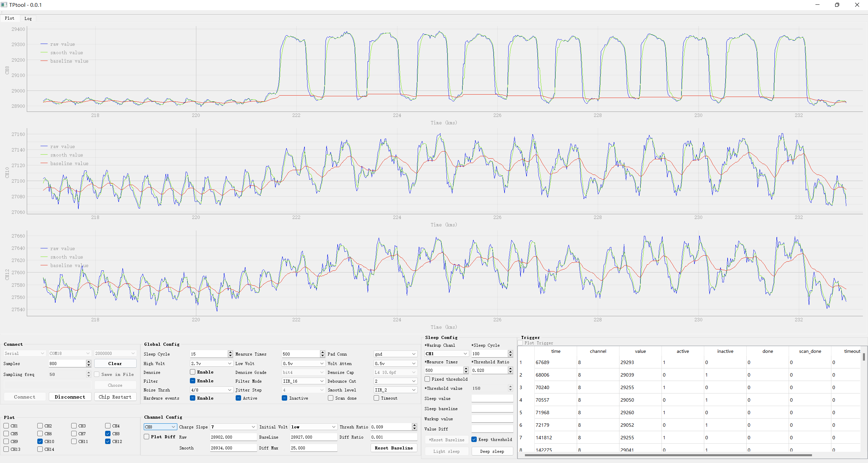This screenshot has width=868, height=463.
Task: Decrease the Threshold Ratio stepper down
Action: click(510, 372)
